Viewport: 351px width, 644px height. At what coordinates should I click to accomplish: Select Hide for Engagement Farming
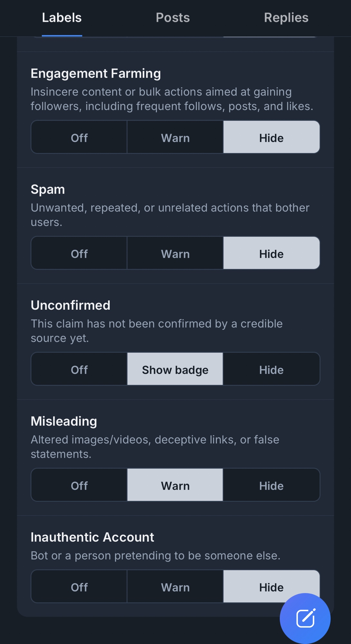click(x=271, y=137)
